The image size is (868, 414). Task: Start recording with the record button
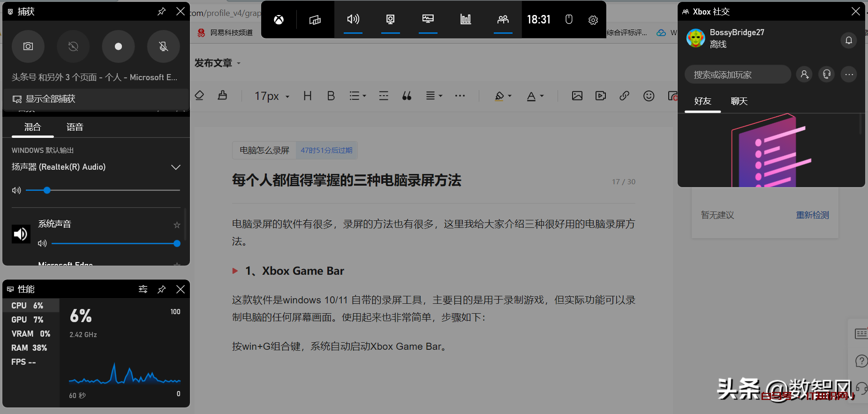(118, 46)
